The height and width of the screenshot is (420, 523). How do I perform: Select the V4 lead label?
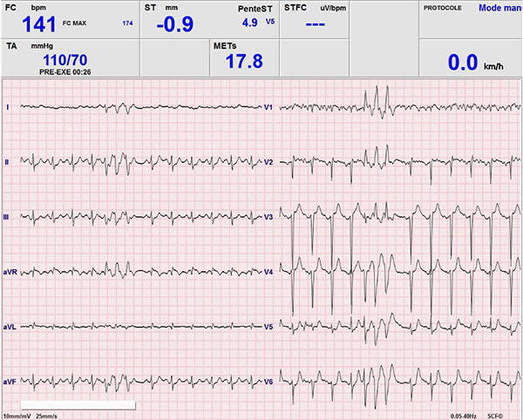268,272
